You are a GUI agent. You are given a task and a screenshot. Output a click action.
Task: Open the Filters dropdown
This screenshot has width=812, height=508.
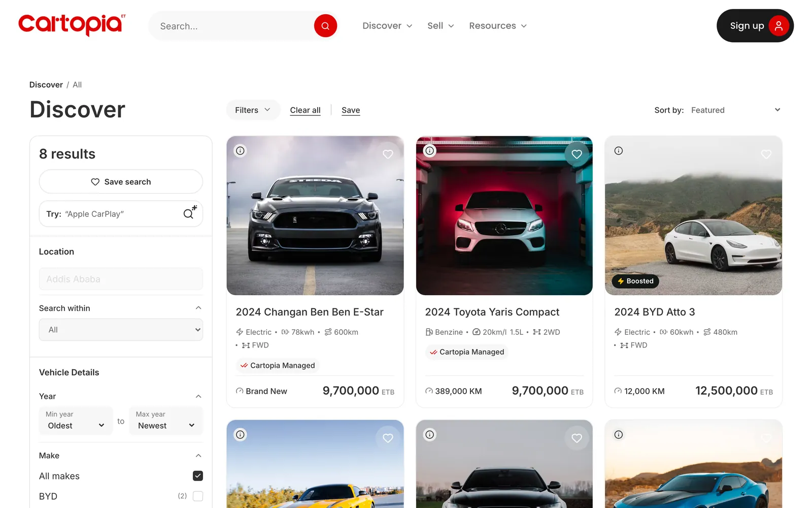(x=253, y=110)
